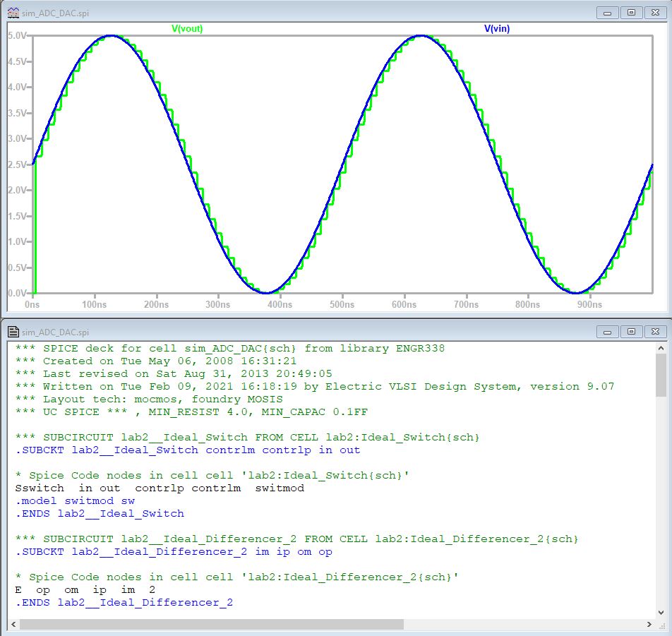The width and height of the screenshot is (672, 636).
Task: Select the V(vin) trace label
Action: point(496,29)
